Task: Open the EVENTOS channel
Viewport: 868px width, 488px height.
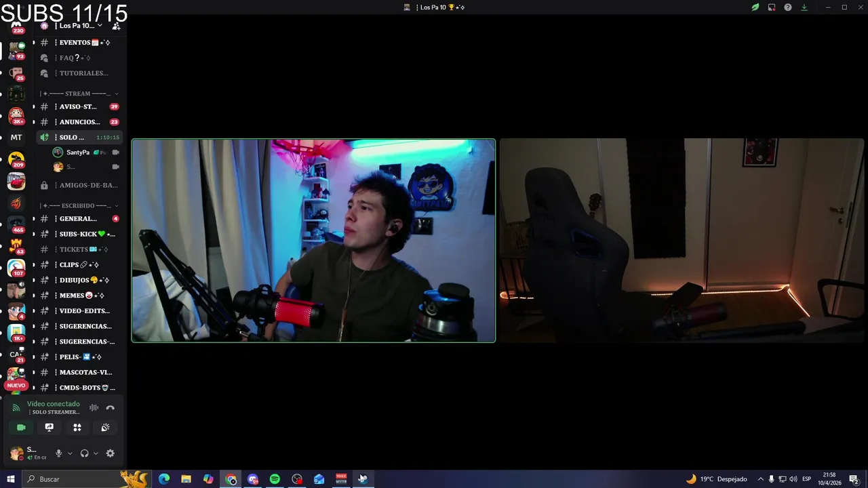Action: pyautogui.click(x=79, y=42)
